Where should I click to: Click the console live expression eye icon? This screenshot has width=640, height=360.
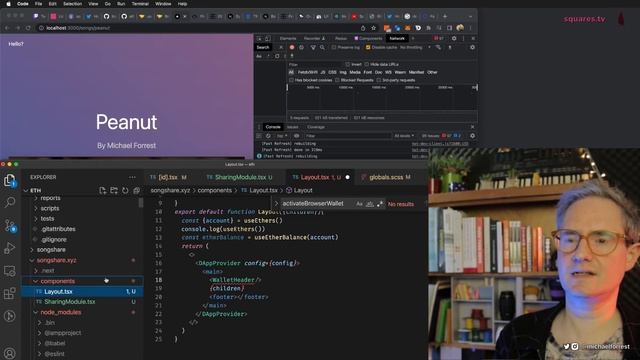coord(297,136)
